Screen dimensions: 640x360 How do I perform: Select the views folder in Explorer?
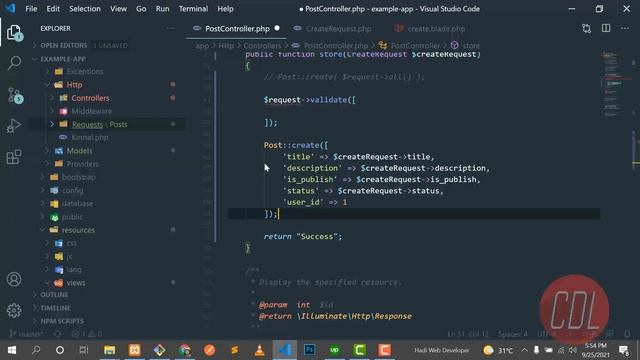(76, 283)
